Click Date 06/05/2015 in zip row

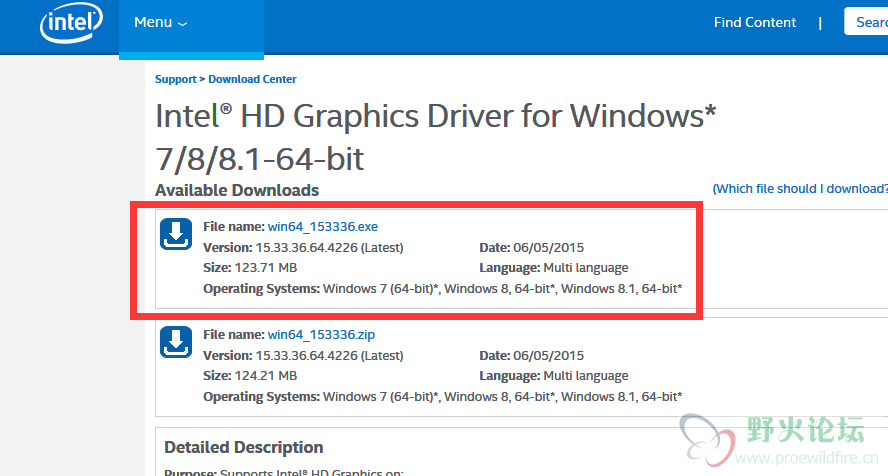click(531, 355)
